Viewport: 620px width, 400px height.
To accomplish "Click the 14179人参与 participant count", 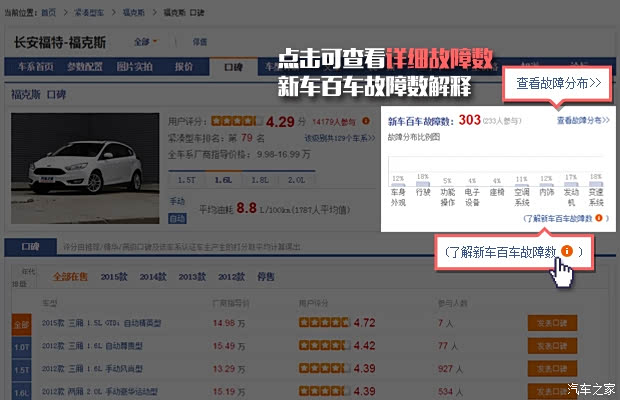I will pos(334,122).
